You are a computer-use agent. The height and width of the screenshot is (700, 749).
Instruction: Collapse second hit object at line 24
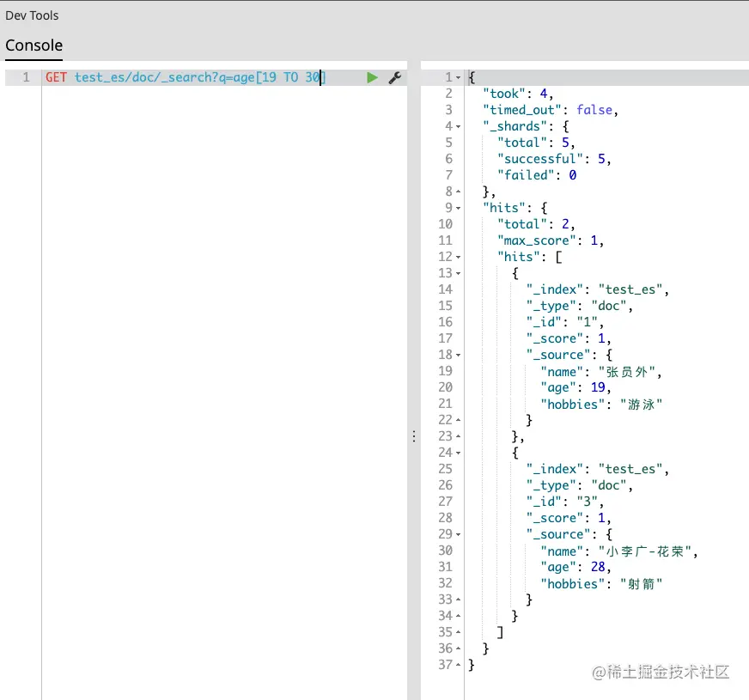tap(458, 453)
